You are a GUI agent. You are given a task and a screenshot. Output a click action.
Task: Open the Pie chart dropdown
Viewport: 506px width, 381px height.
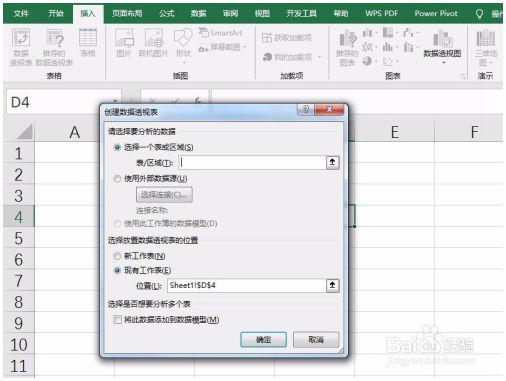click(369, 61)
